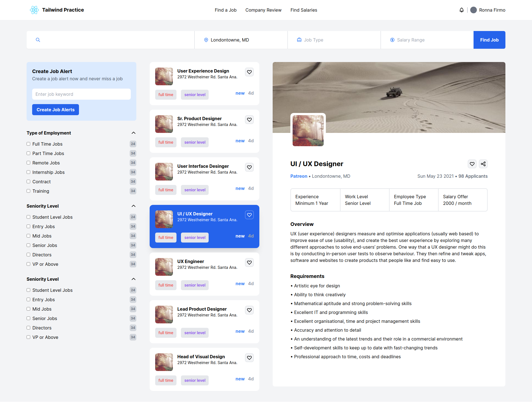Open the Job Type dropdown
532x402 pixels.
(334, 40)
